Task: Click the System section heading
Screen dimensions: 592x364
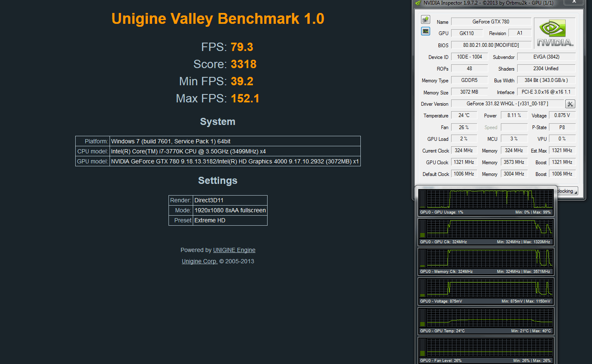Action: pos(218,122)
